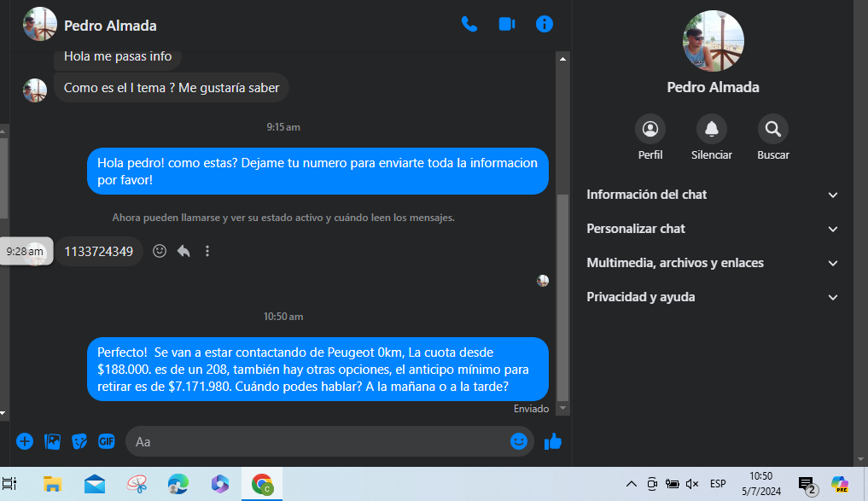The image size is (868, 501).
Task: Click Pedro Almada name in side panel
Action: [713, 87]
